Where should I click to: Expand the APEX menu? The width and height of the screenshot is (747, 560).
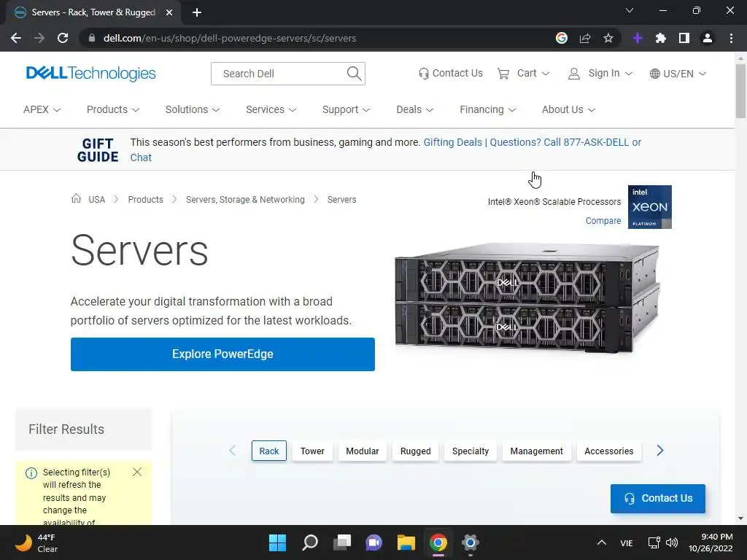42,109
